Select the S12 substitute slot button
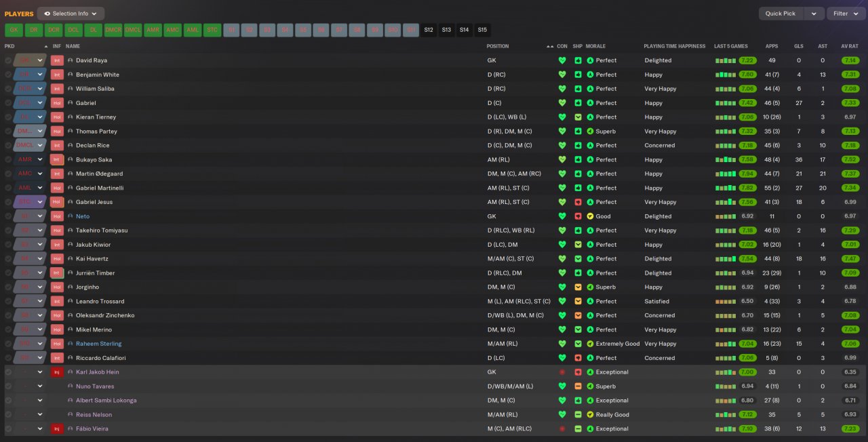This screenshot has width=868, height=442. tap(429, 30)
